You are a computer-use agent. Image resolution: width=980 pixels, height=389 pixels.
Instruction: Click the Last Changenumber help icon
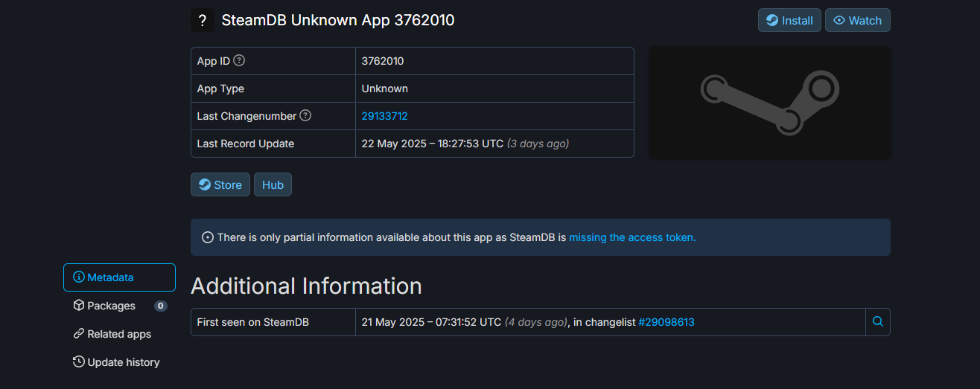(x=305, y=115)
